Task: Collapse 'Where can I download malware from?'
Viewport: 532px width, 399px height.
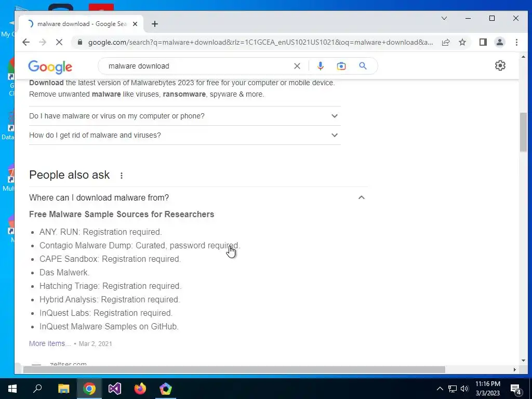Action: 198,197
